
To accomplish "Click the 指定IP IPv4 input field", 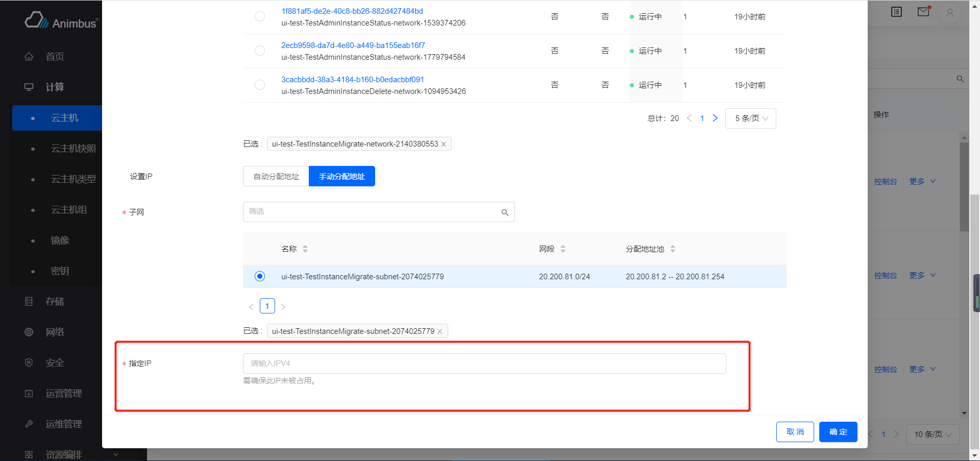I will tap(484, 363).
